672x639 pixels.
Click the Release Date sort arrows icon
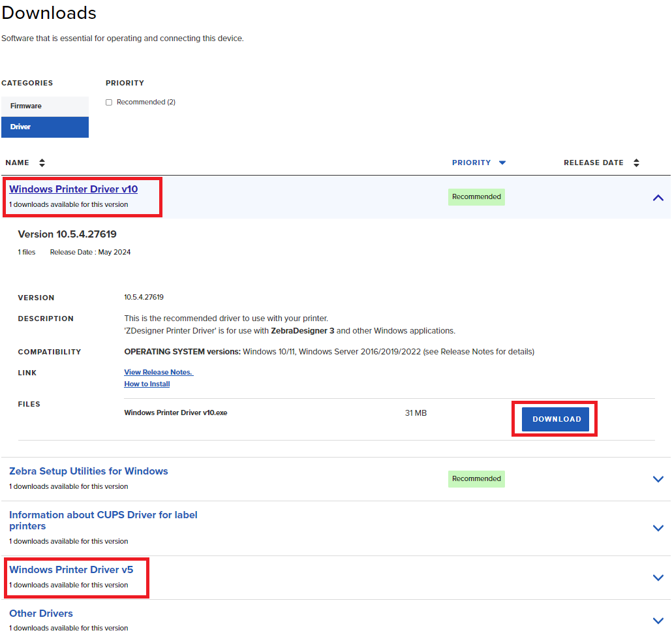coord(636,163)
